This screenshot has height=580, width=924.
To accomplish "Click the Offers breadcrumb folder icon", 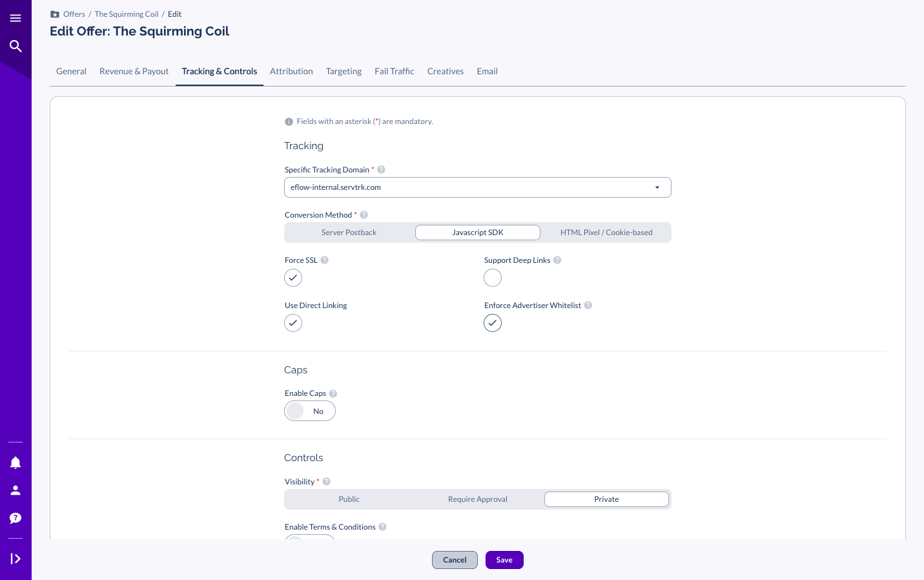I will tap(55, 14).
